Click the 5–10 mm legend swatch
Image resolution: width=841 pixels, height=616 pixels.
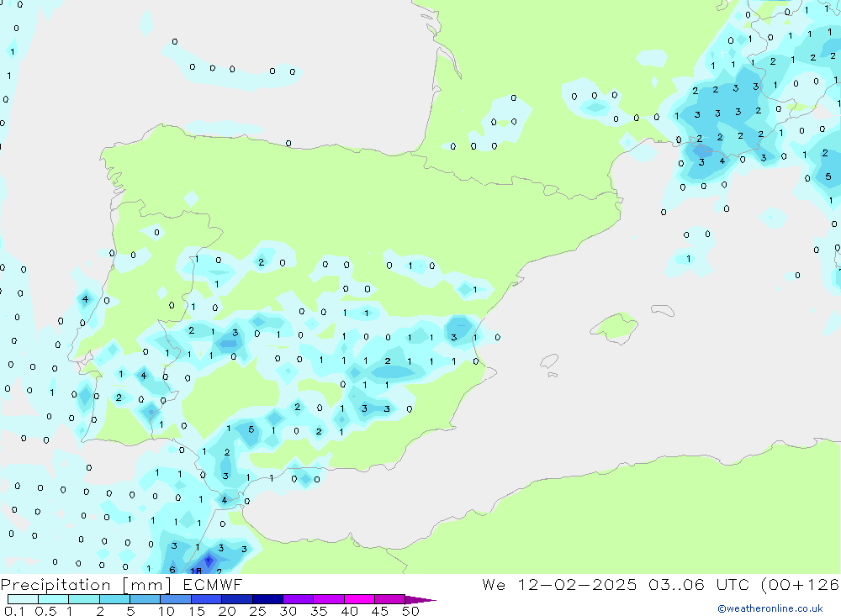[145, 599]
